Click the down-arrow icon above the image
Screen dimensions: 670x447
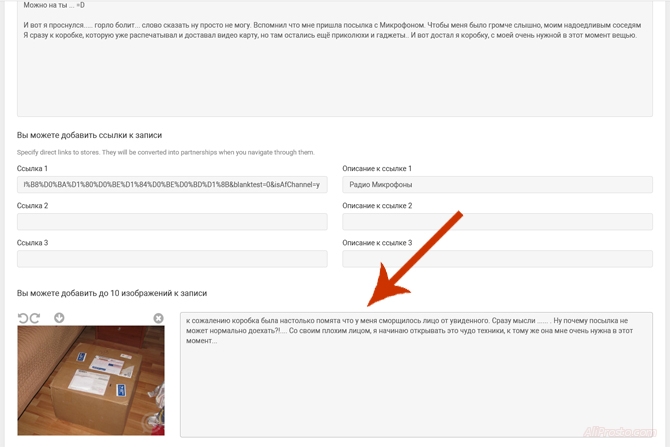point(59,318)
